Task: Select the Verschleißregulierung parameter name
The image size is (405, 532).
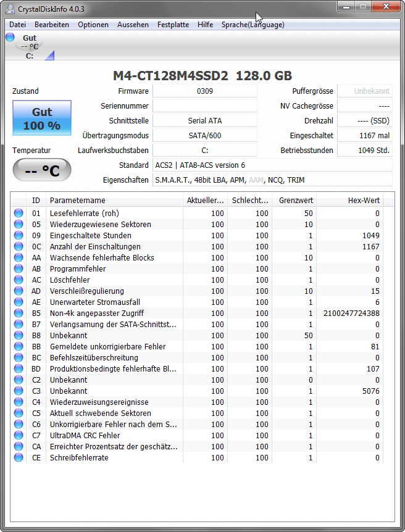Action: click(x=87, y=291)
